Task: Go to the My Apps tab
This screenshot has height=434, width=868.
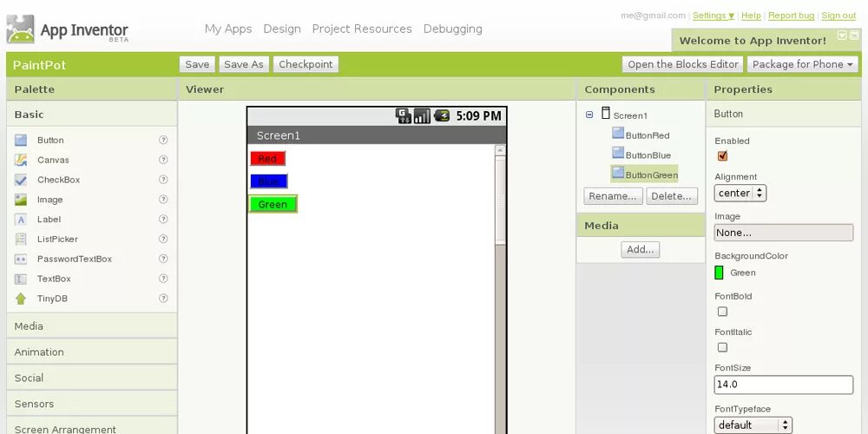Action: (x=228, y=29)
